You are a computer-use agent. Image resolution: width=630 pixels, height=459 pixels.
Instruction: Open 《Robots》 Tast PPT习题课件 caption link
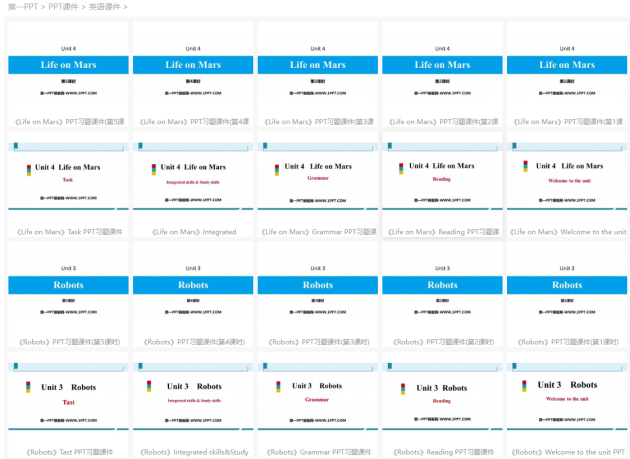[x=68, y=452]
